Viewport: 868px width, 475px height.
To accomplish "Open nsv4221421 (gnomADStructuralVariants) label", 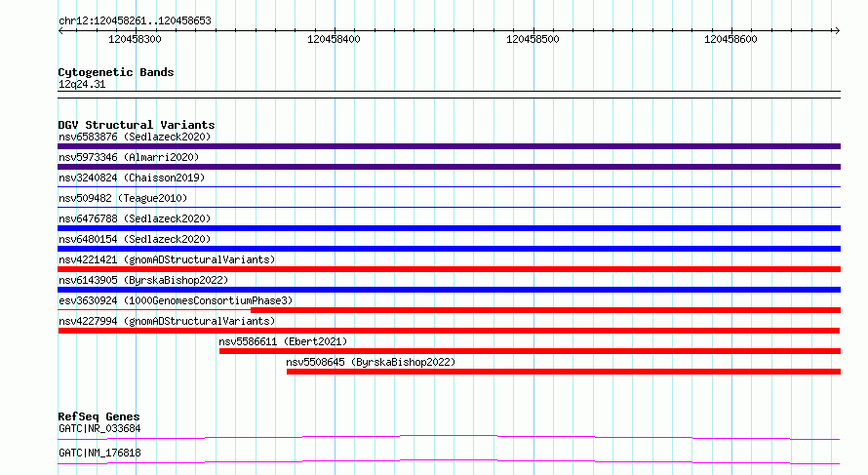I will point(167,259).
